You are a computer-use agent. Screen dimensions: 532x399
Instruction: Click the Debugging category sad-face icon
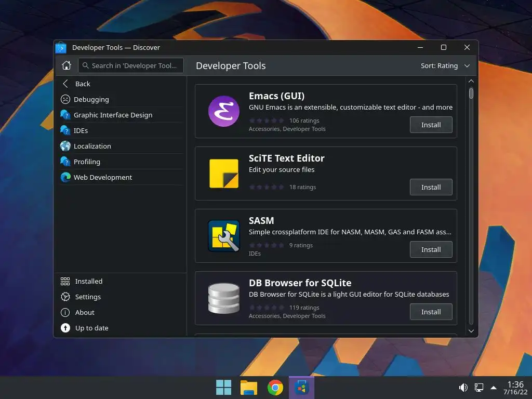pos(65,99)
